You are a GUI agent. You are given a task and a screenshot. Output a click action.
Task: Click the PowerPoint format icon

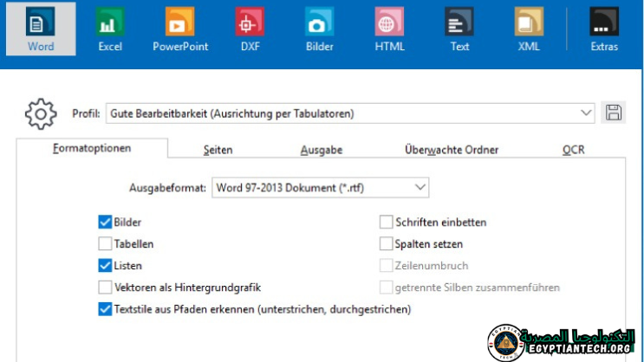coord(180,23)
